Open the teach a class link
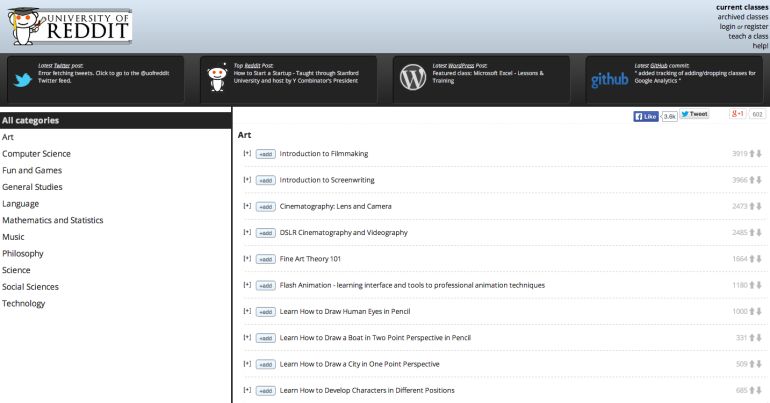This screenshot has width=770, height=403. (748, 36)
